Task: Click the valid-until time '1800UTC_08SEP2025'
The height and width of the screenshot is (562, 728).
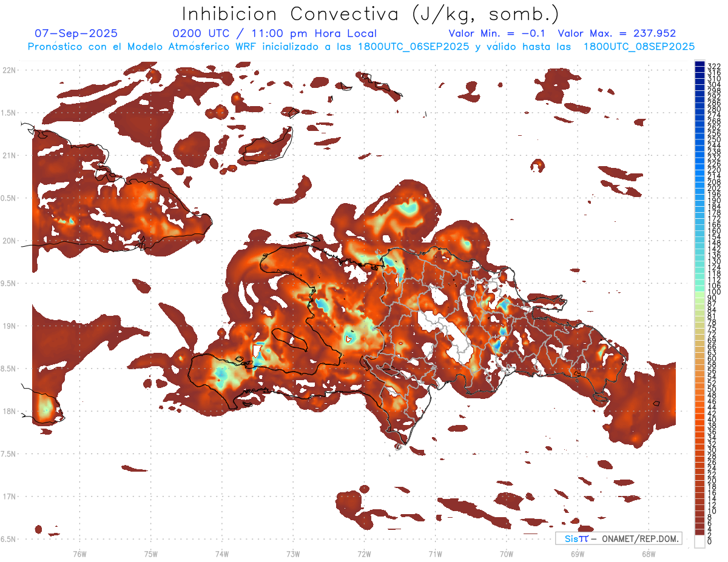Action: pos(639,47)
